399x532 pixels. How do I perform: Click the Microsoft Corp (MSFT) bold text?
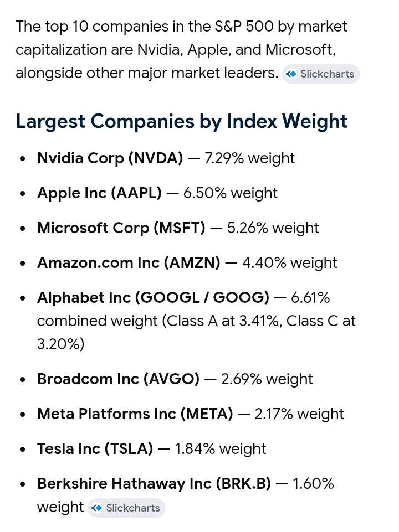[x=121, y=228]
